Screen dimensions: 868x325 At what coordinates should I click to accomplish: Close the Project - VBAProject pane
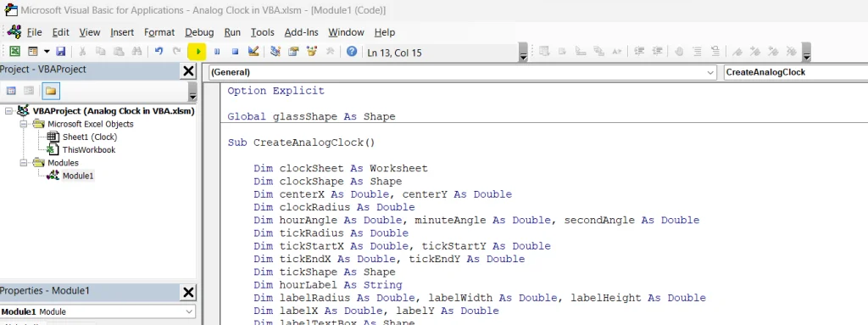point(188,70)
